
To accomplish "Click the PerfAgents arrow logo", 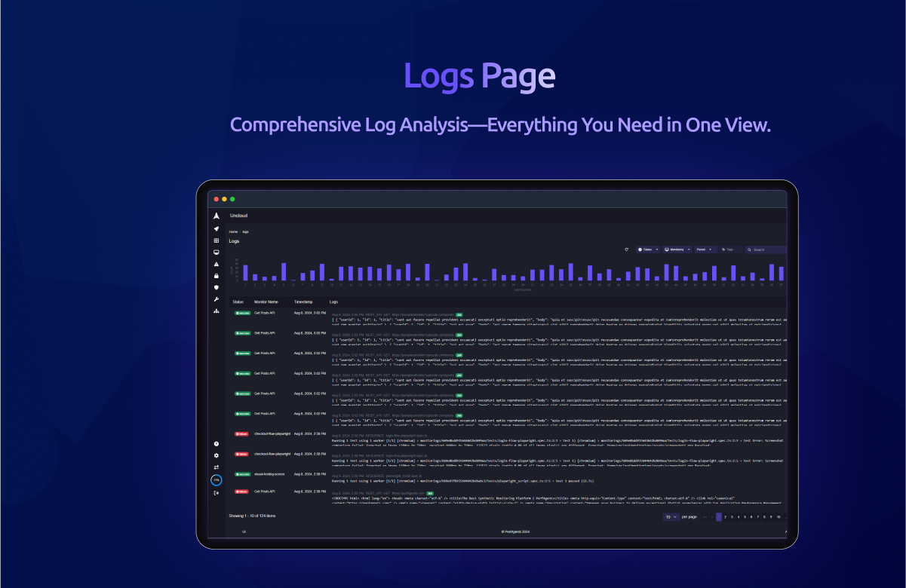I will point(217,216).
